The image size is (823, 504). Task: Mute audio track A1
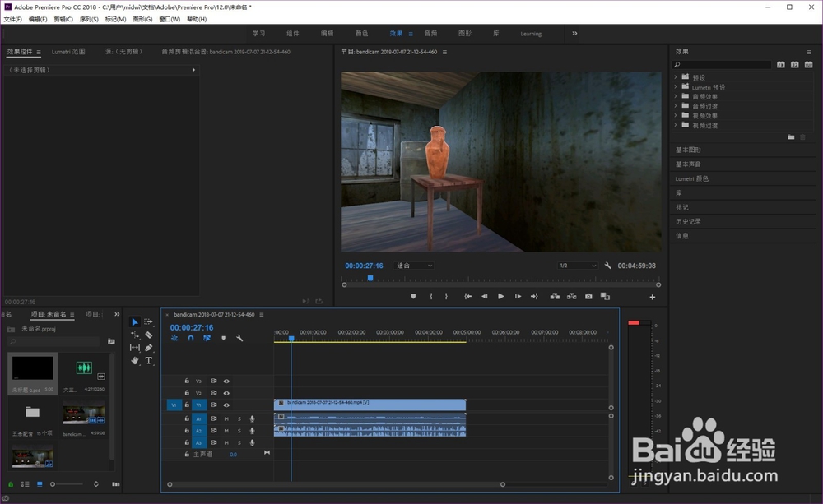pyautogui.click(x=226, y=418)
